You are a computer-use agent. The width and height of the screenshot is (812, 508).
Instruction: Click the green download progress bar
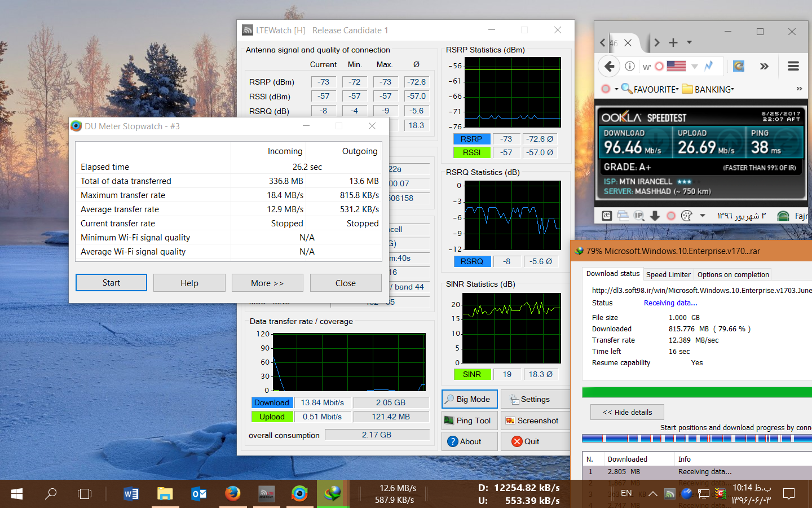click(697, 392)
